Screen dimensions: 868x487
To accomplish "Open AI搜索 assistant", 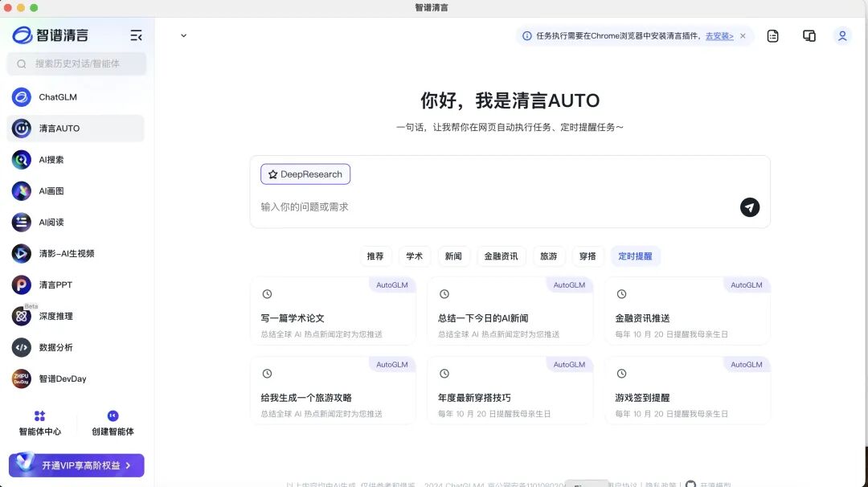I will [x=76, y=160].
